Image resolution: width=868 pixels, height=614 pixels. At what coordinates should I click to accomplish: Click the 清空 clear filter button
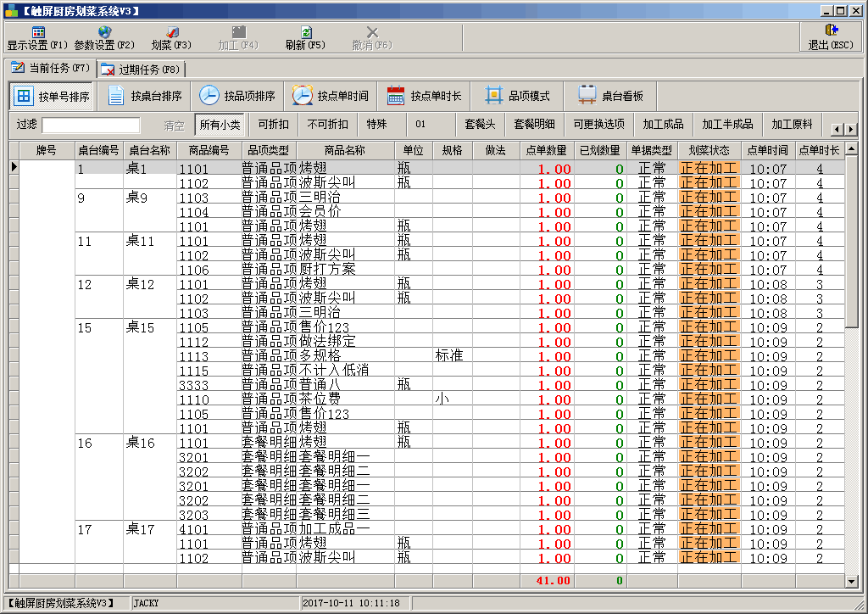174,125
